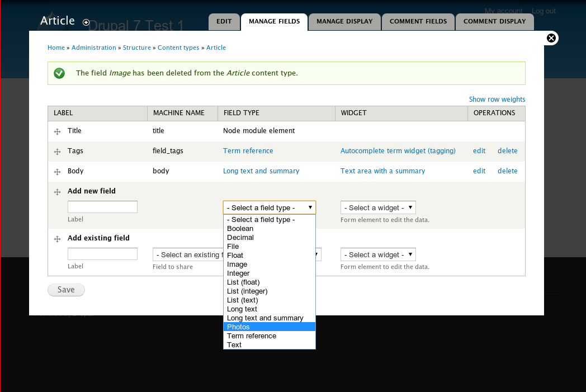Focus the Add existing field label input
Image resolution: width=586 pixels, height=392 pixels.
[102, 254]
